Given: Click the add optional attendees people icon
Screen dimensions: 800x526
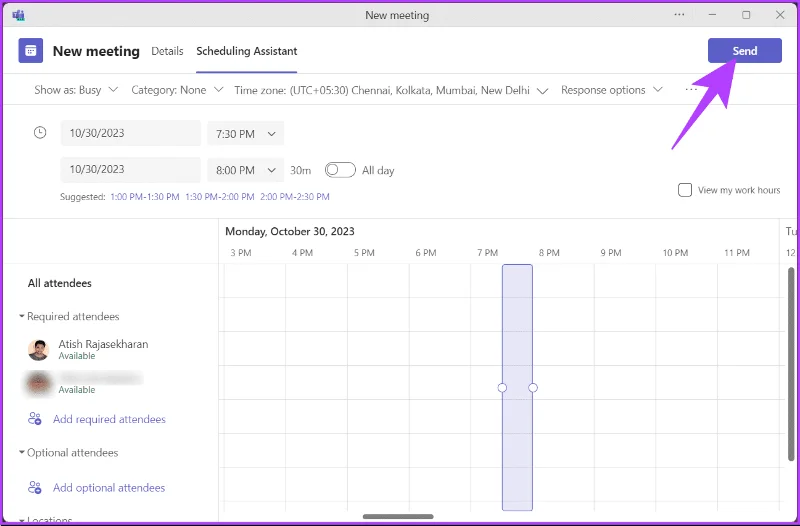Looking at the screenshot, I should coord(35,487).
